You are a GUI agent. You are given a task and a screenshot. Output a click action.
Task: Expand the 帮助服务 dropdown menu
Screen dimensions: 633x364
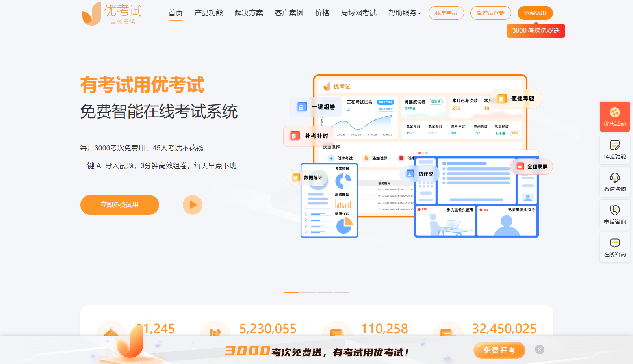point(404,13)
